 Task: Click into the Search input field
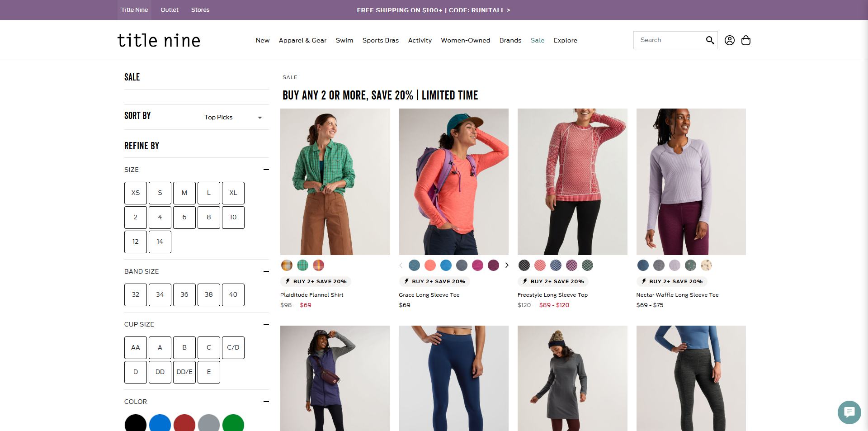point(669,40)
